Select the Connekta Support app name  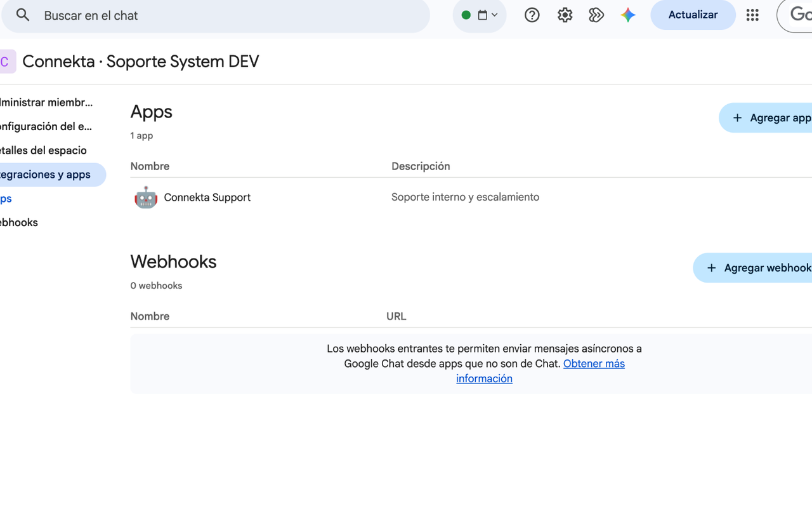click(207, 197)
